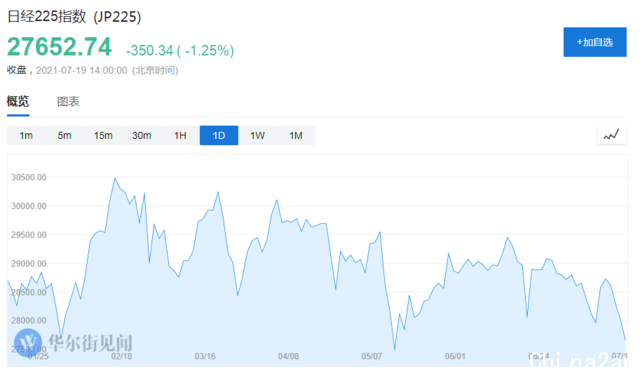Click the 02/18 date marker on axis

coord(122,356)
